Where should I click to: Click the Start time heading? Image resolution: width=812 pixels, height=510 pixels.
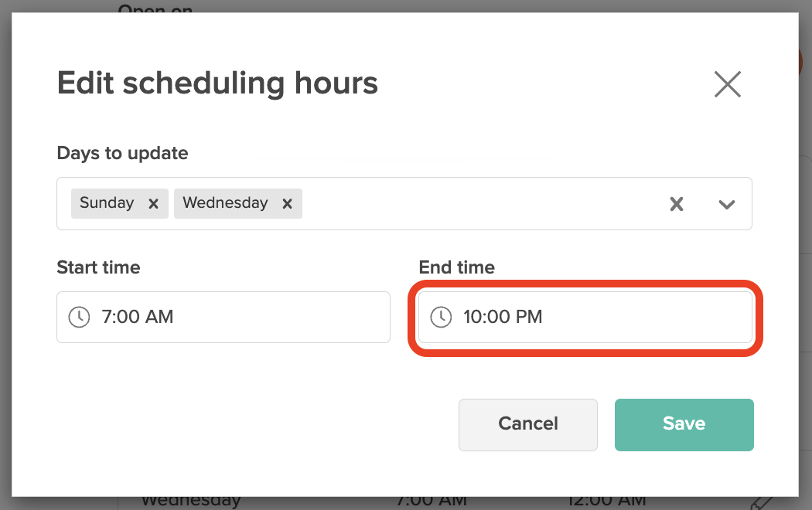tap(98, 267)
